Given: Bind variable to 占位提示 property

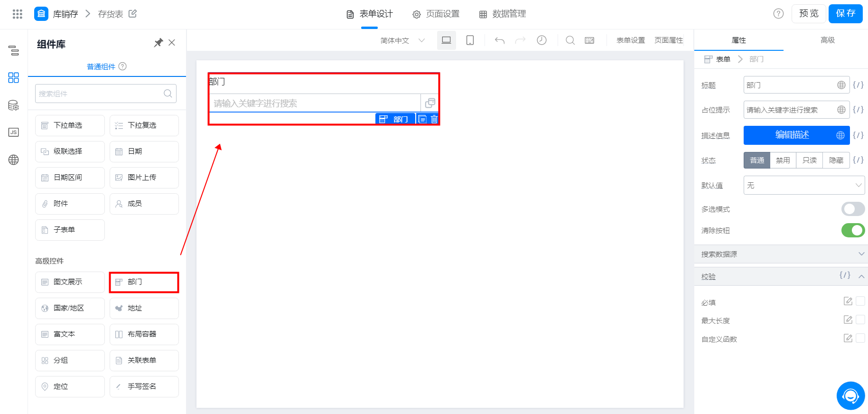Looking at the screenshot, I should coord(858,110).
